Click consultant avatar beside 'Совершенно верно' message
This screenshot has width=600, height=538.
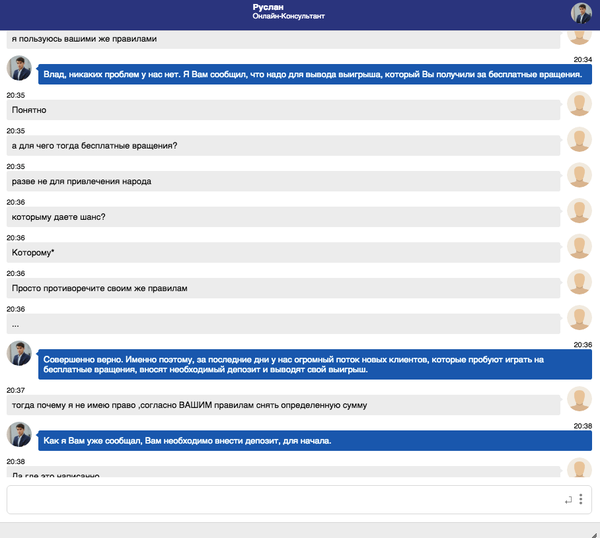[19, 353]
